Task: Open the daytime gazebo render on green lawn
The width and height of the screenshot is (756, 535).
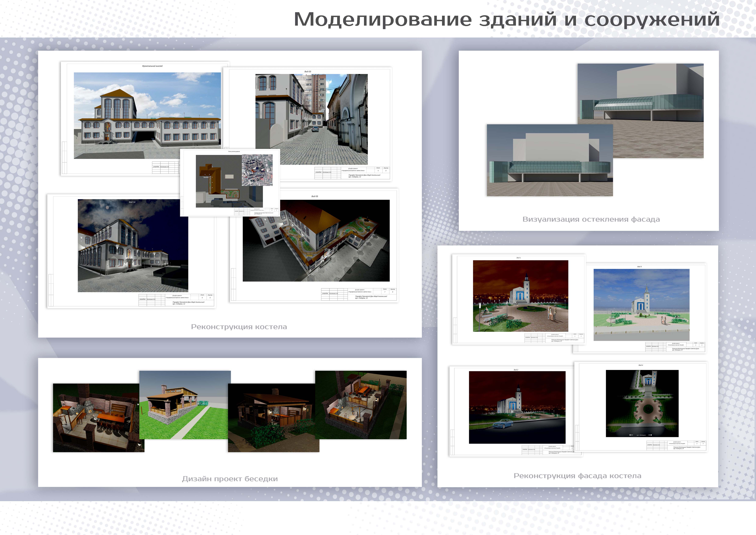Action: [x=185, y=405]
